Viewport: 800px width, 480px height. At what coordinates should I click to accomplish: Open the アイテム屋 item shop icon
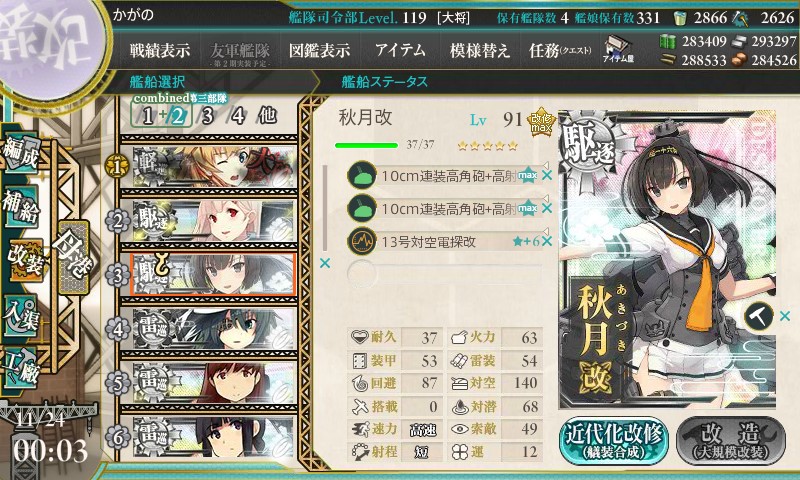[x=617, y=49]
